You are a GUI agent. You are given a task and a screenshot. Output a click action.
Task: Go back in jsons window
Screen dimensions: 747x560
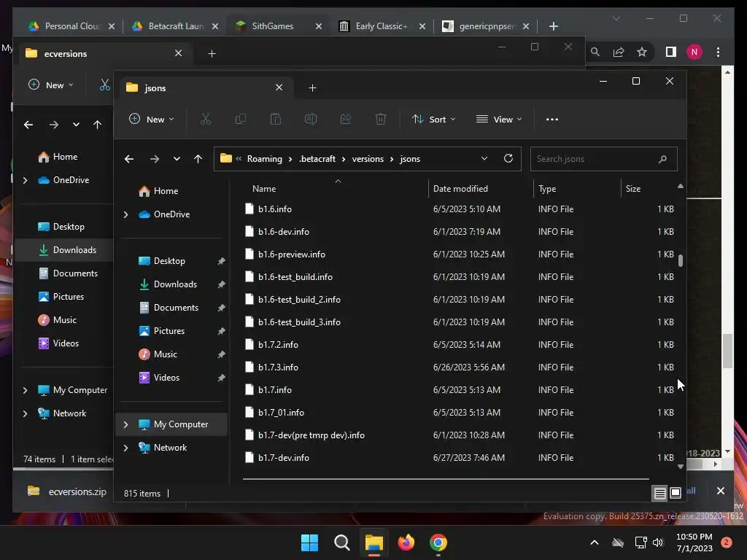[129, 159]
